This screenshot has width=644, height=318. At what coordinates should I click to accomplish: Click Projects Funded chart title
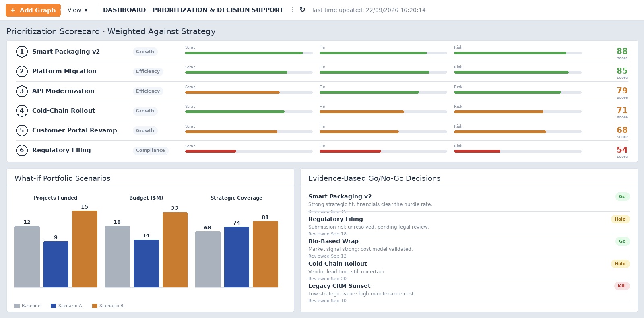pos(56,198)
